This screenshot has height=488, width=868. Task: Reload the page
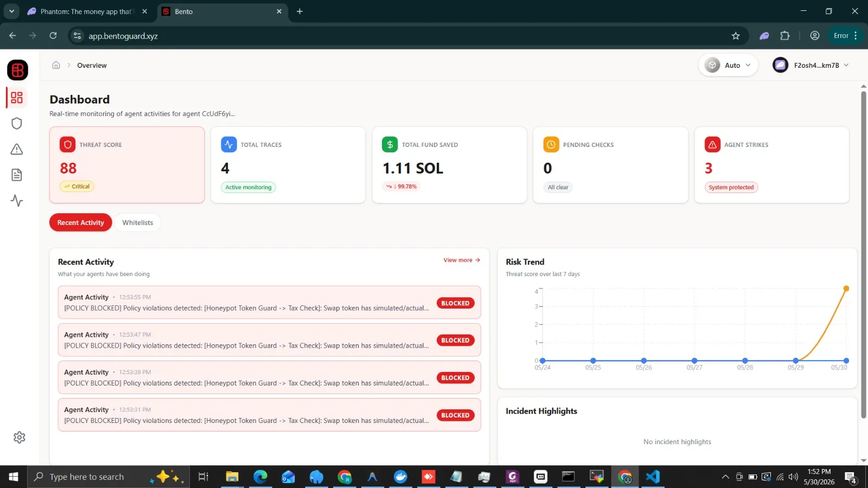coord(53,36)
